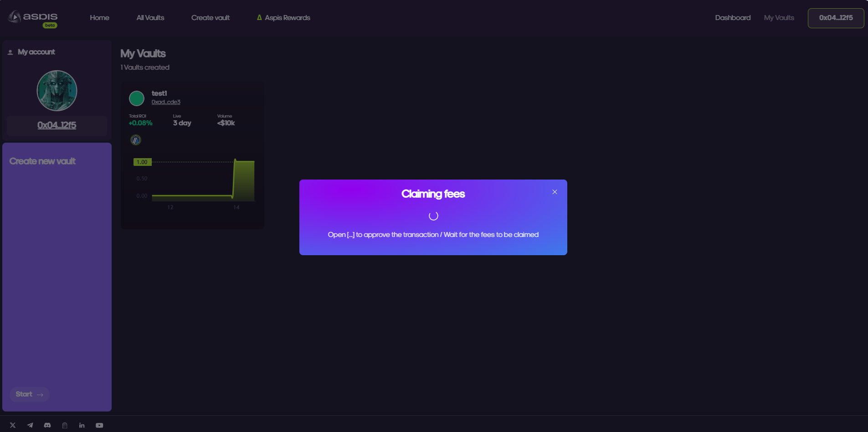Viewport: 868px width, 432px height.
Task: Open the YouTube social link
Action: (x=99, y=425)
